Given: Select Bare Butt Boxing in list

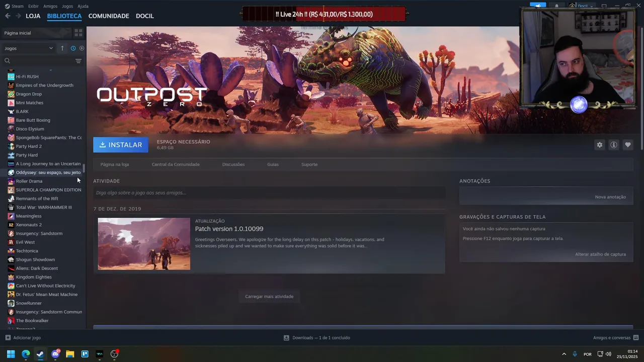Looking at the screenshot, I should click(33, 120).
